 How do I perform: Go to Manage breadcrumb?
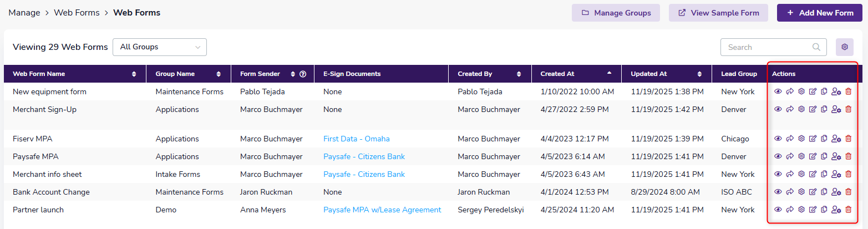click(24, 13)
